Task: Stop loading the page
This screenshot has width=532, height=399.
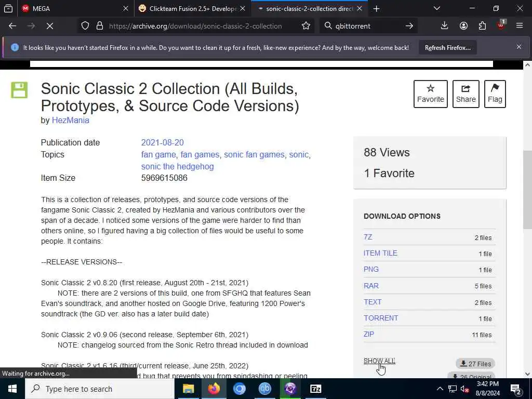Action: pyautogui.click(x=50, y=26)
